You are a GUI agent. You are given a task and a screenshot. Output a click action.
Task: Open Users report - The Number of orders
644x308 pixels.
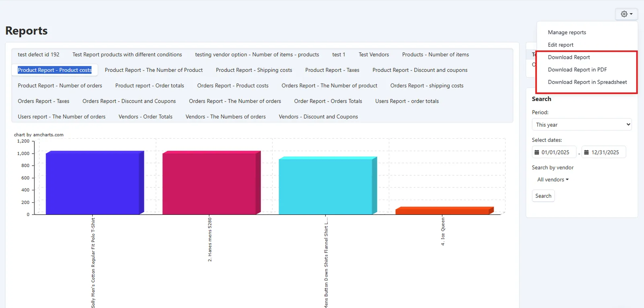click(62, 117)
